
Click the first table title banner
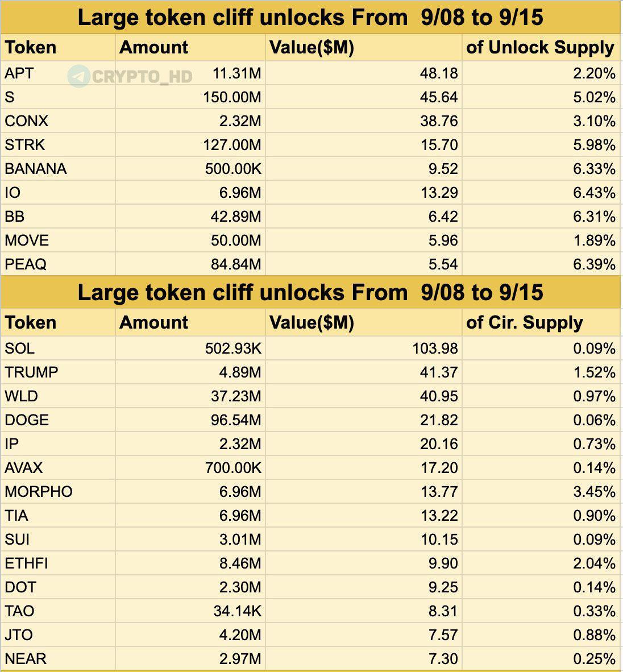pyautogui.click(x=310, y=18)
